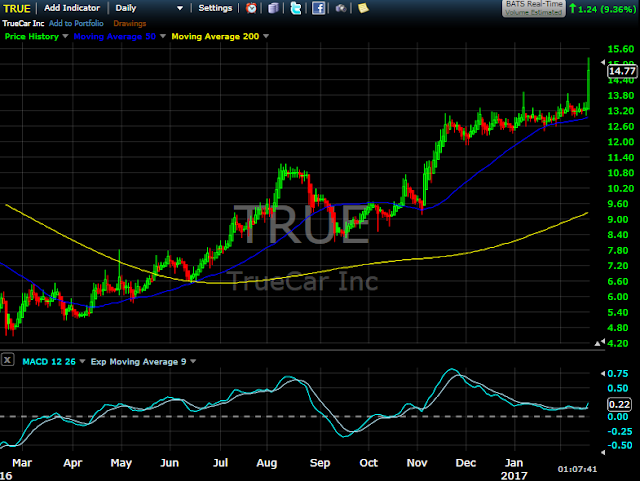Click the 14.77 current price tag
The image size is (640, 481).
click(x=622, y=71)
